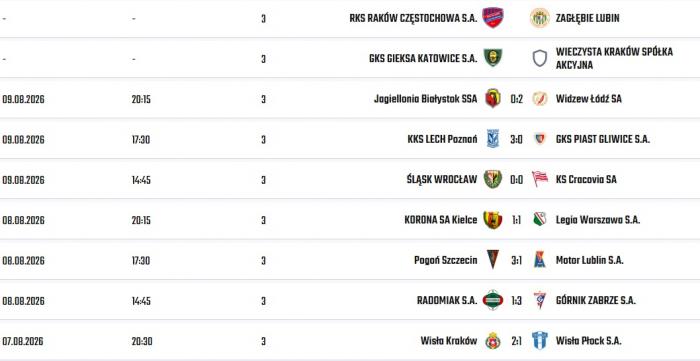The width and height of the screenshot is (700, 361).
Task: Open the GKS Katowice crest icon
Action: tap(493, 58)
